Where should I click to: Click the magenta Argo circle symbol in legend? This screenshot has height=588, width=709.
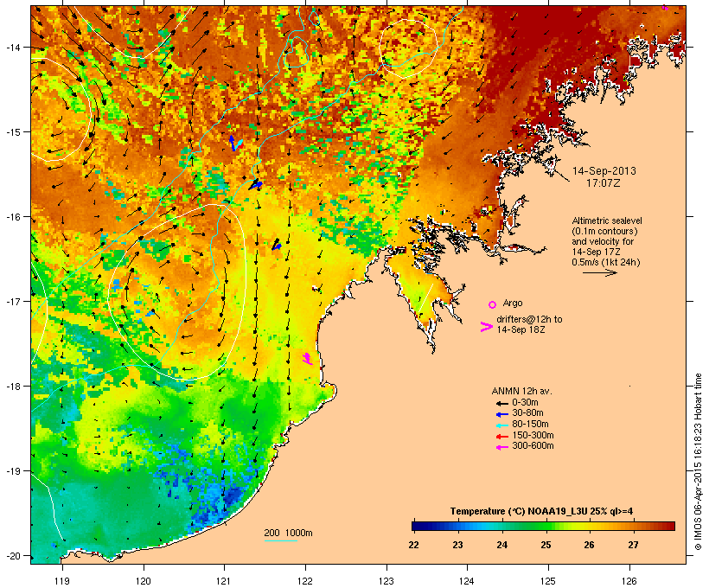click(493, 305)
